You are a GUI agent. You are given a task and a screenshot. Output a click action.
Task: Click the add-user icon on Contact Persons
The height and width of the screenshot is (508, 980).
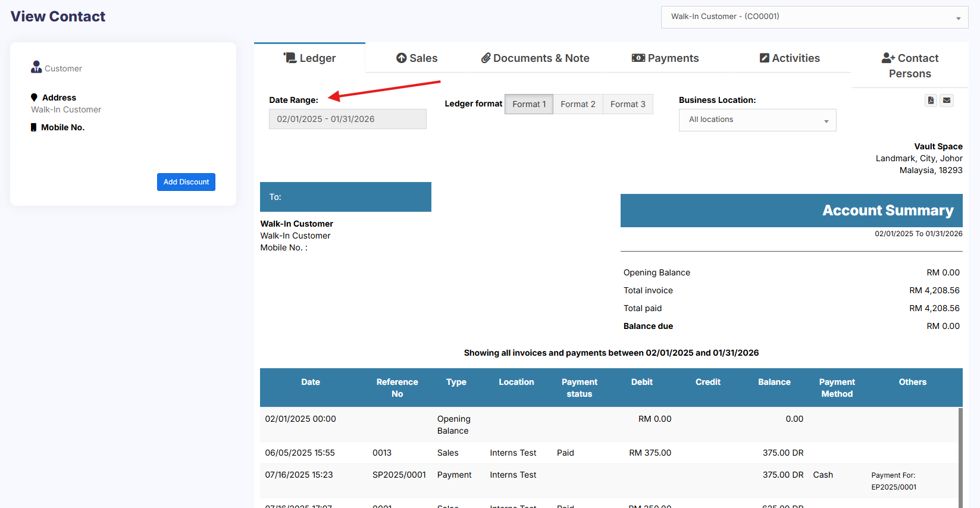click(888, 58)
